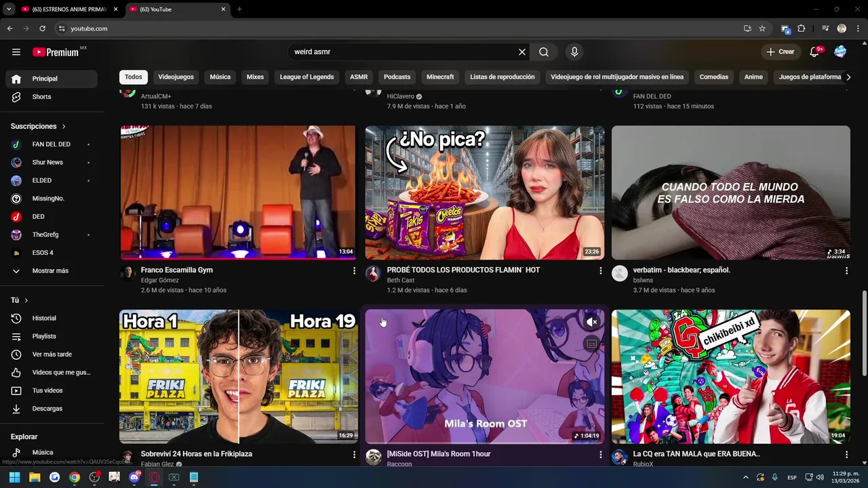Open Historial in sidebar
The image size is (868, 488).
tap(52, 319)
